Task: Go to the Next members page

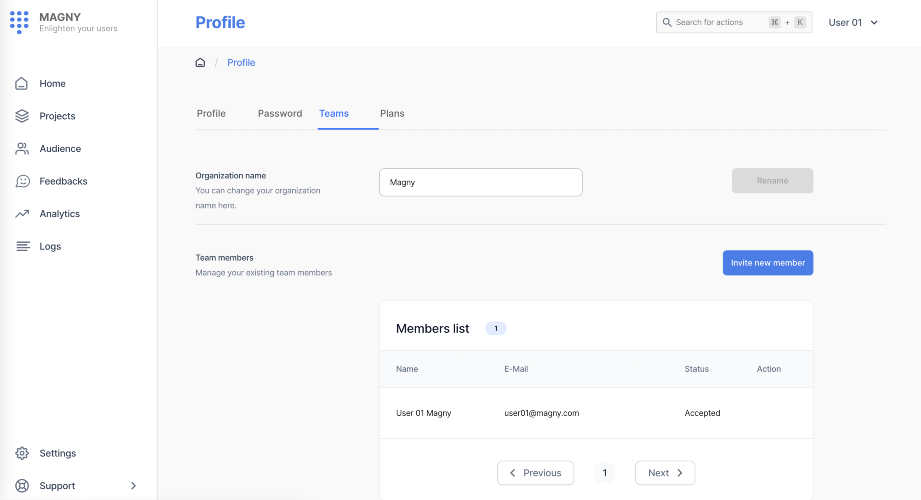Action: pos(665,473)
